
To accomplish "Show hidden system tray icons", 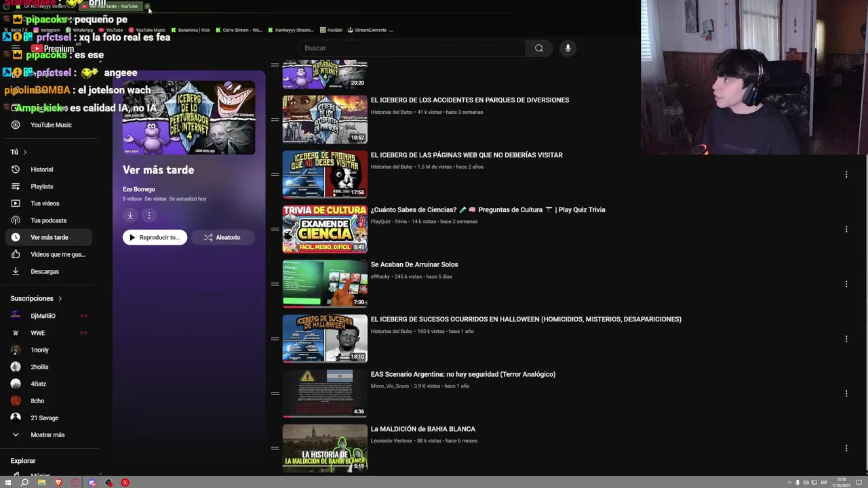I will click(789, 483).
